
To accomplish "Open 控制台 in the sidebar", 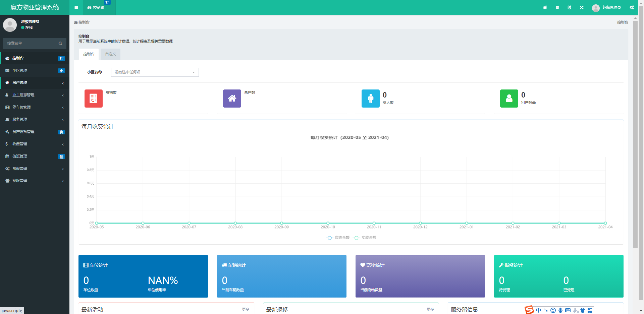I will click(35, 58).
